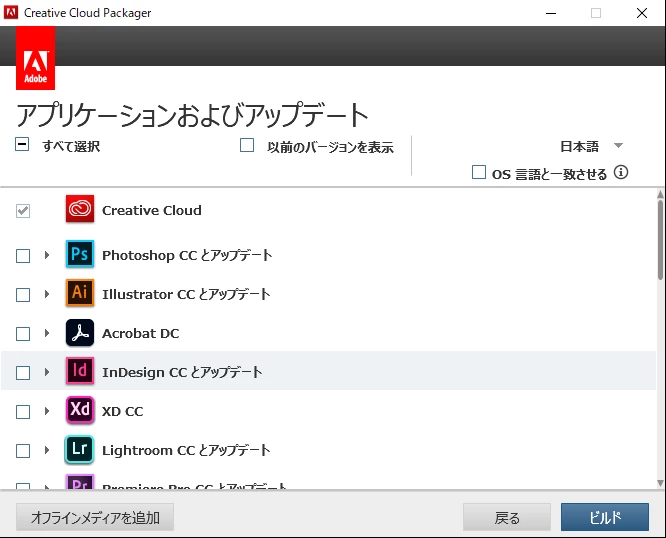Click the scrollbar down arrow

(x=660, y=483)
